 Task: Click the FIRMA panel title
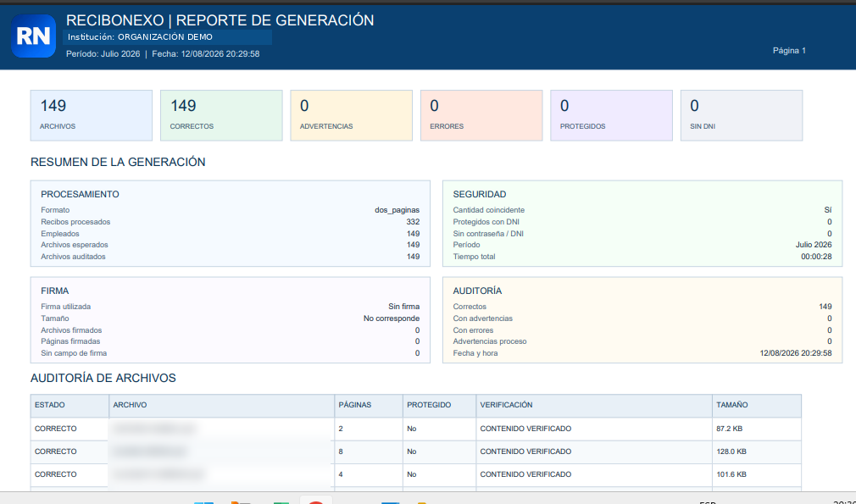(x=54, y=291)
